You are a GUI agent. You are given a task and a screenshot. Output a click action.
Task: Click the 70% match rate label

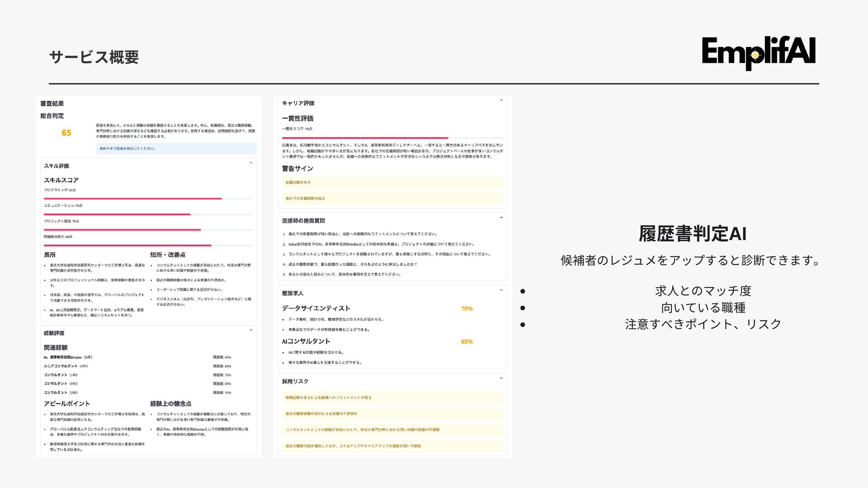pyautogui.click(x=467, y=309)
